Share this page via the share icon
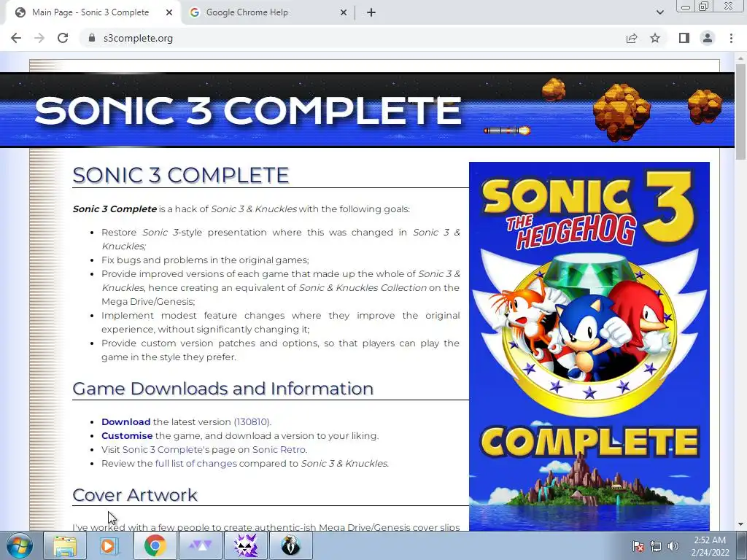 click(x=632, y=38)
